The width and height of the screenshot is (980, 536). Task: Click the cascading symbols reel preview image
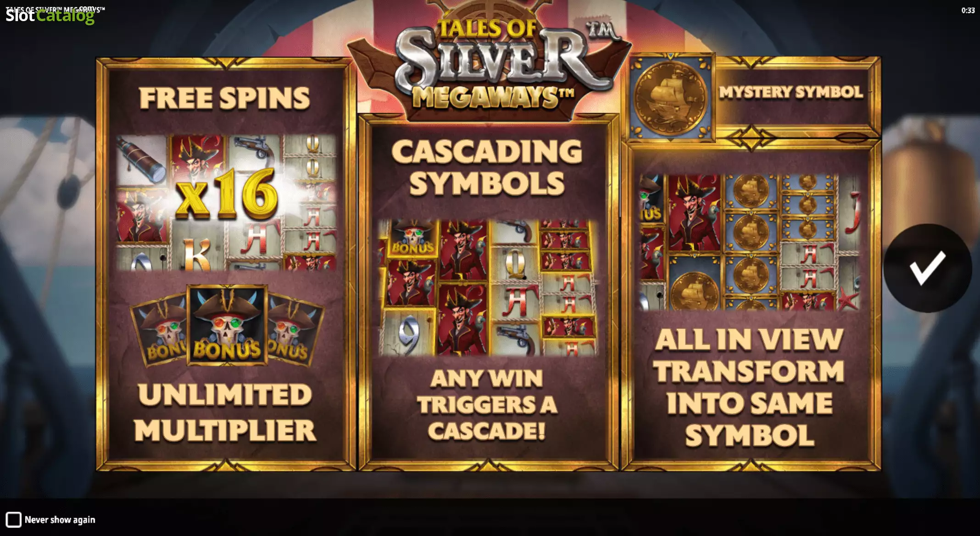point(488,287)
